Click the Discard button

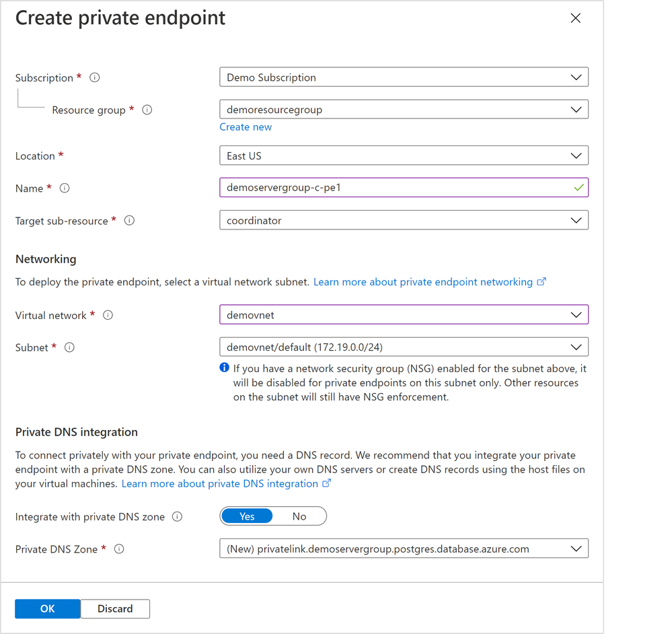pyautogui.click(x=115, y=608)
